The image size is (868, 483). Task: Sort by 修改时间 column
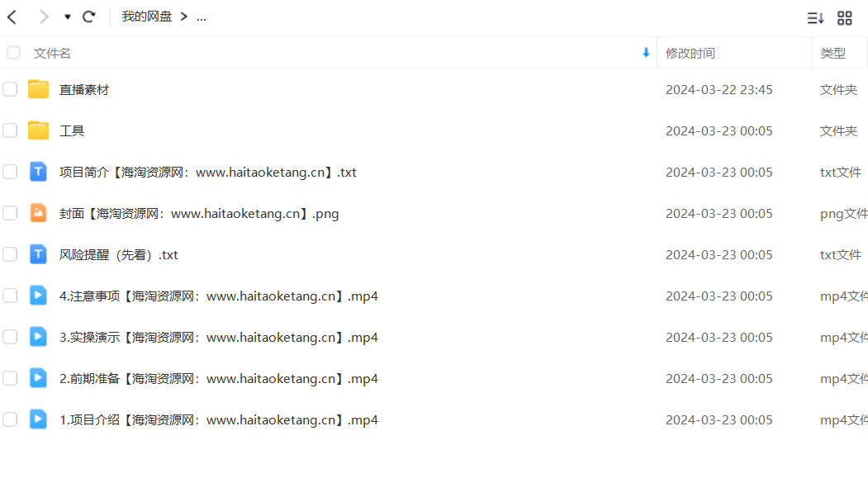690,53
